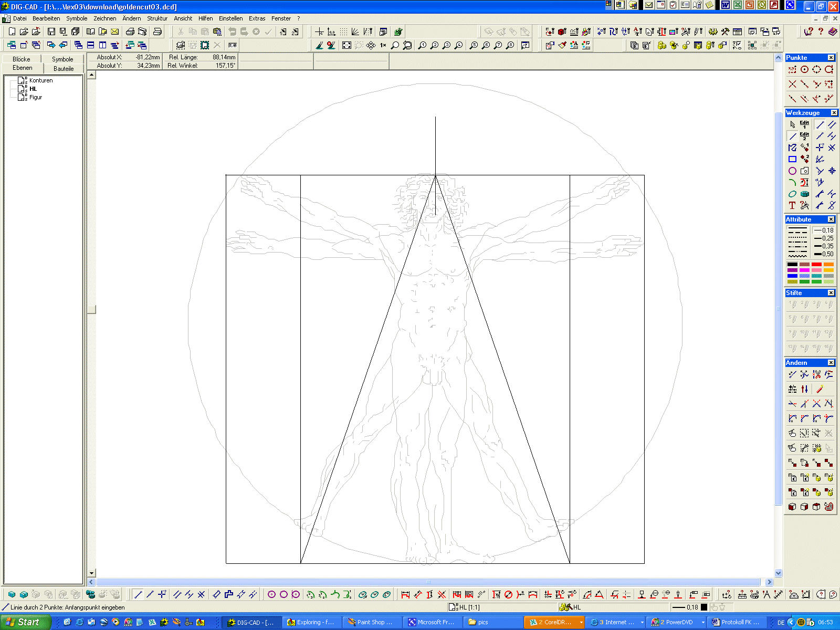Click the magnifier zoom window icon
840x630 pixels.
click(395, 46)
